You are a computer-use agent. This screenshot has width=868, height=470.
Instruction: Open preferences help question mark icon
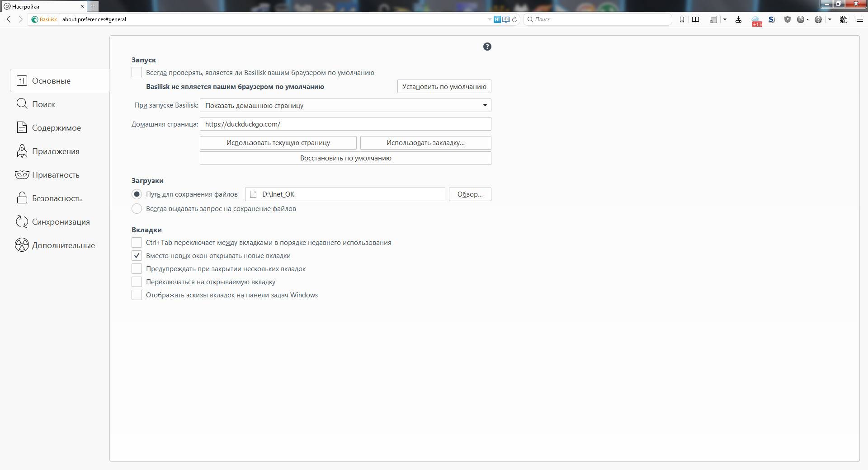pos(487,47)
